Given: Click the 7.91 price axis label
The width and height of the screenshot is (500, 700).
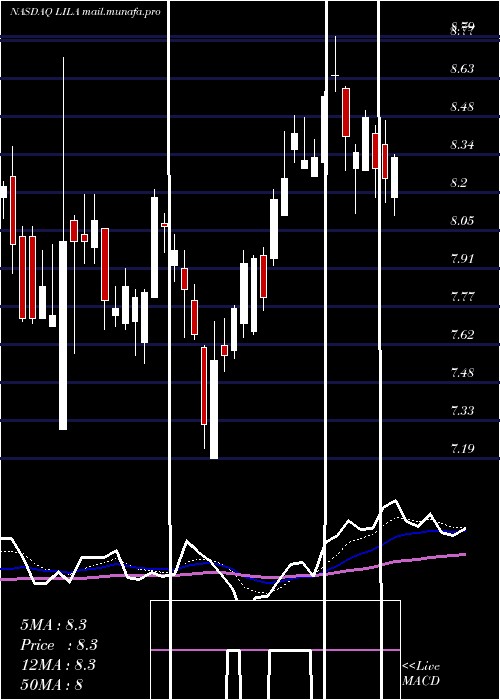Looking at the screenshot, I should (462, 258).
